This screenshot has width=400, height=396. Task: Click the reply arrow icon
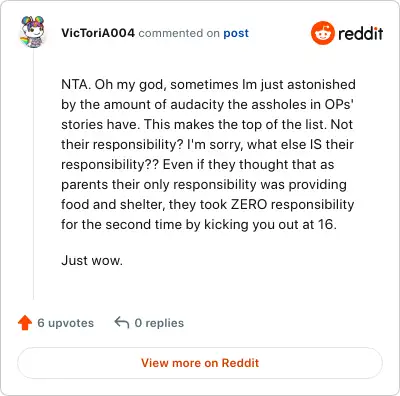click(x=122, y=322)
